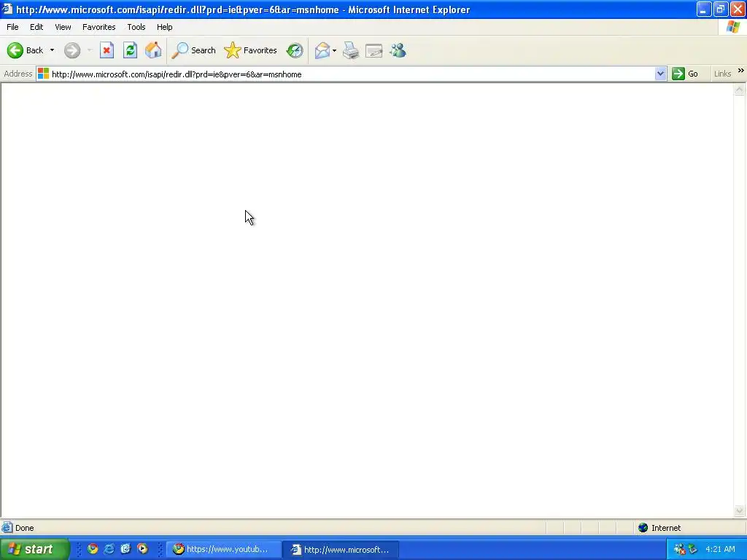Click the page icon in the address bar
The image size is (747, 560).
click(x=43, y=74)
